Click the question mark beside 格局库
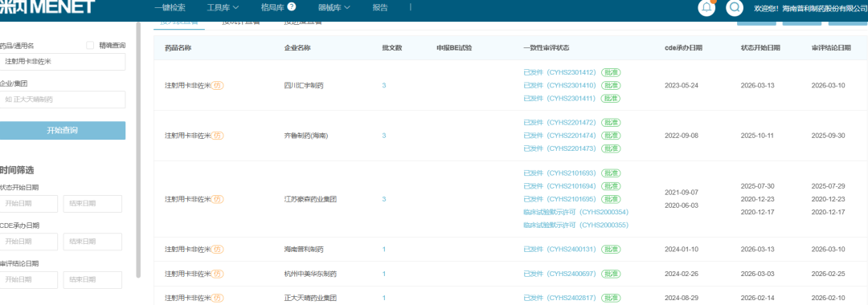 tap(292, 7)
